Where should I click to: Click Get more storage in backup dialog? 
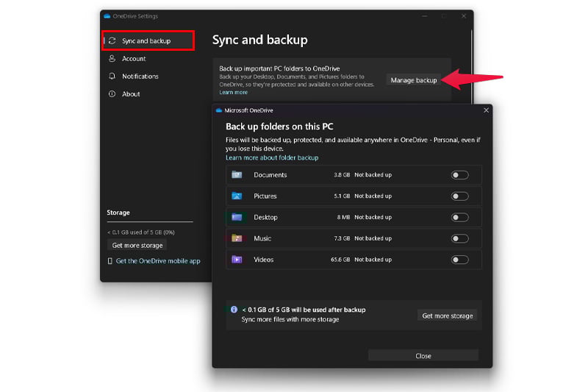(x=448, y=316)
